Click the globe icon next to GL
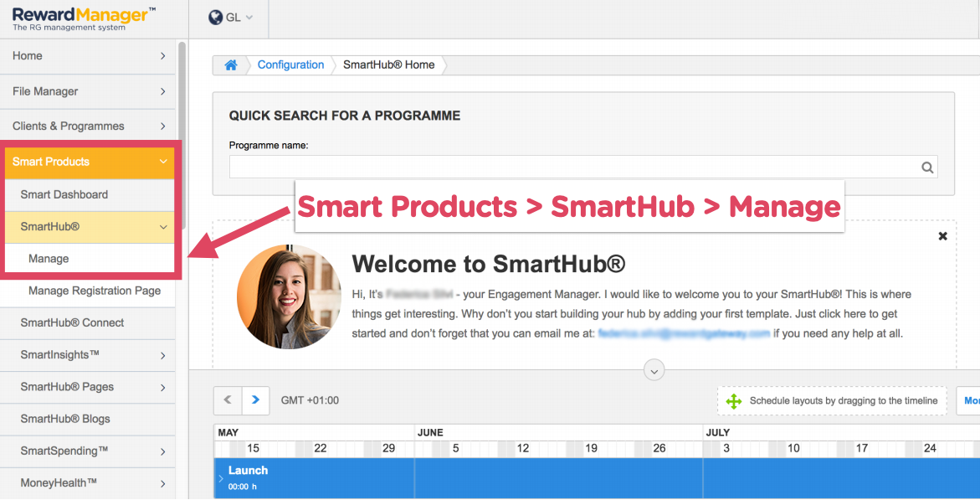The image size is (980, 500). pyautogui.click(x=216, y=18)
